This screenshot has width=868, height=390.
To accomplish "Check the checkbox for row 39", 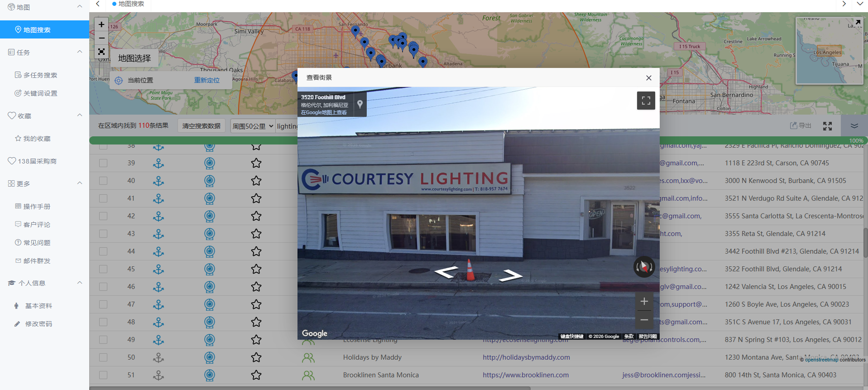I will click(103, 163).
